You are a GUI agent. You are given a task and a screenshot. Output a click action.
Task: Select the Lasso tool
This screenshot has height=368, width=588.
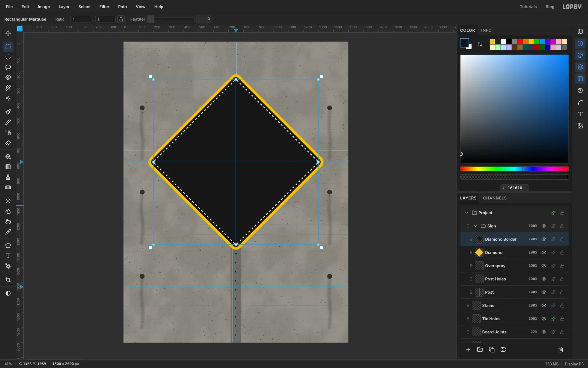8,67
